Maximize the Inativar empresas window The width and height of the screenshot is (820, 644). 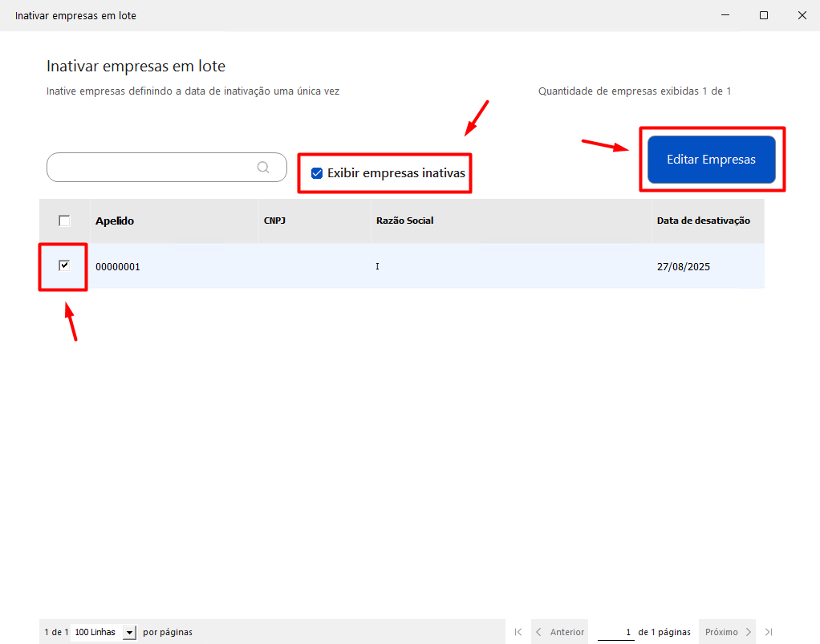[763, 15]
